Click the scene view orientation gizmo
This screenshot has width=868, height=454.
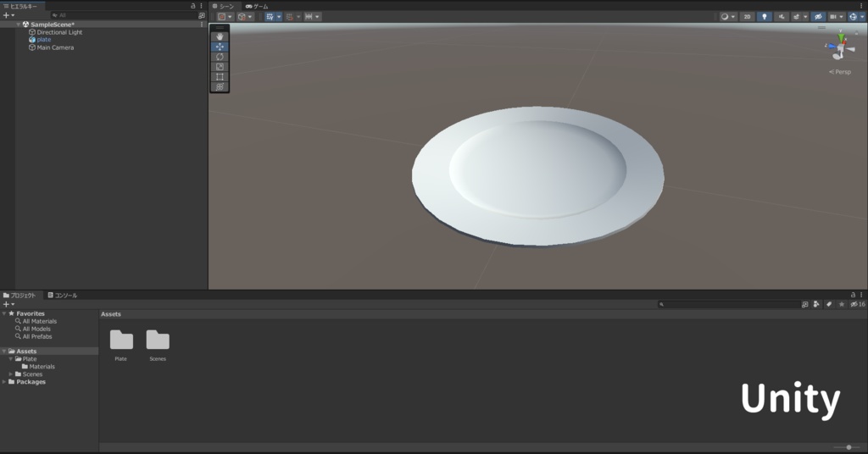(840, 47)
